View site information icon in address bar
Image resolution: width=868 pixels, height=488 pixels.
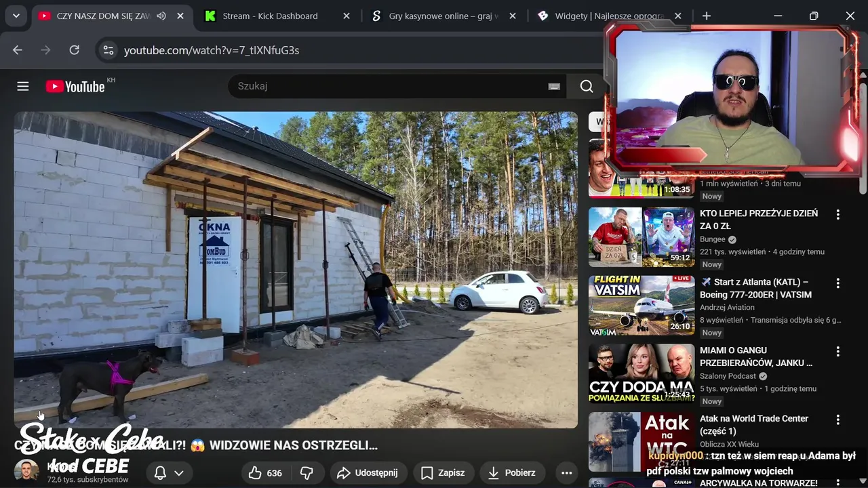pos(107,50)
